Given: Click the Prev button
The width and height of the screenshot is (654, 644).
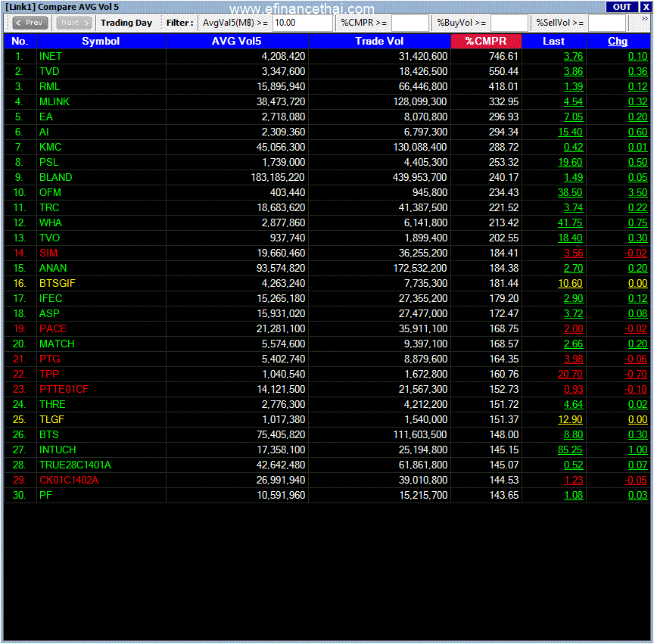Looking at the screenshot, I should click(30, 23).
